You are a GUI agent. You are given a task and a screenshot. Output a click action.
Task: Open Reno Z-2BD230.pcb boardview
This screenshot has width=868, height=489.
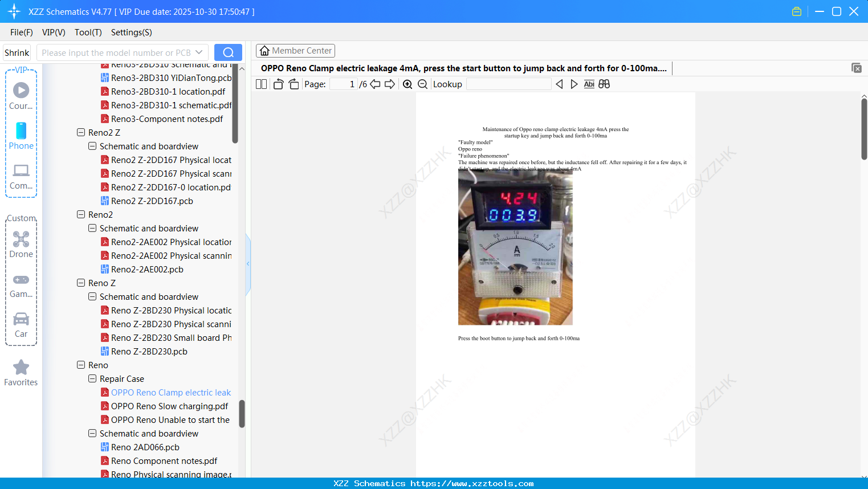tap(144, 351)
